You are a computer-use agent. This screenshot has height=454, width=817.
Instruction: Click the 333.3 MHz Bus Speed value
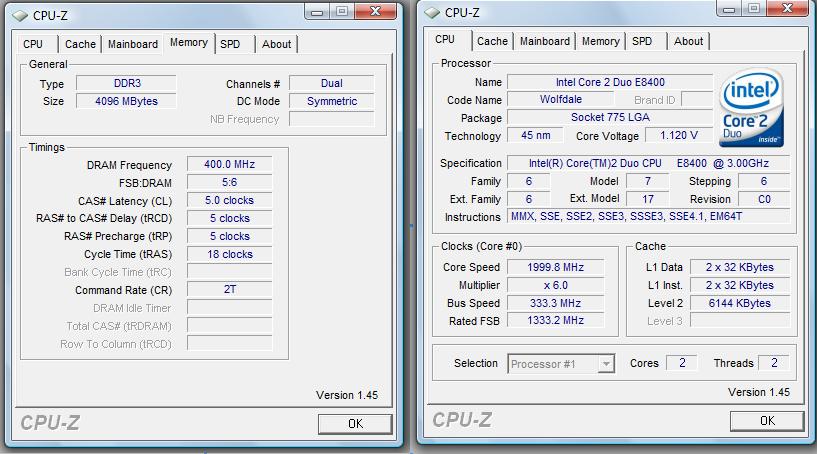555,303
